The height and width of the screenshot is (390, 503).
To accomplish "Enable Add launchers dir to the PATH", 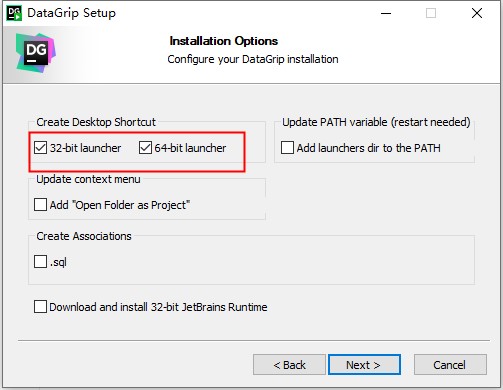I will (287, 147).
